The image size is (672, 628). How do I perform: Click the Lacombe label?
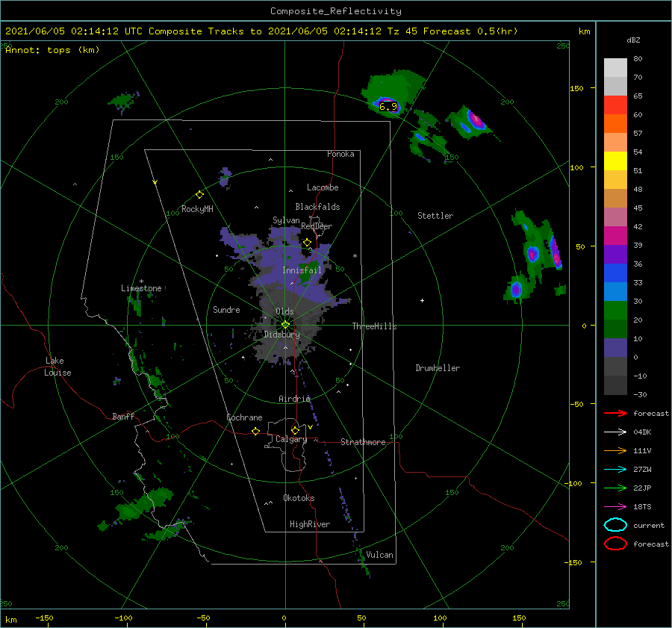pos(323,187)
